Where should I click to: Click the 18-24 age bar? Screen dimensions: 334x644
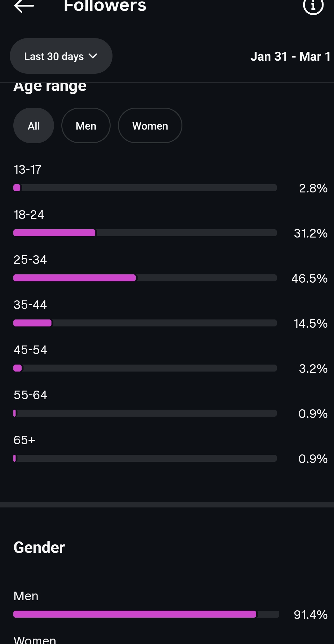(145, 233)
